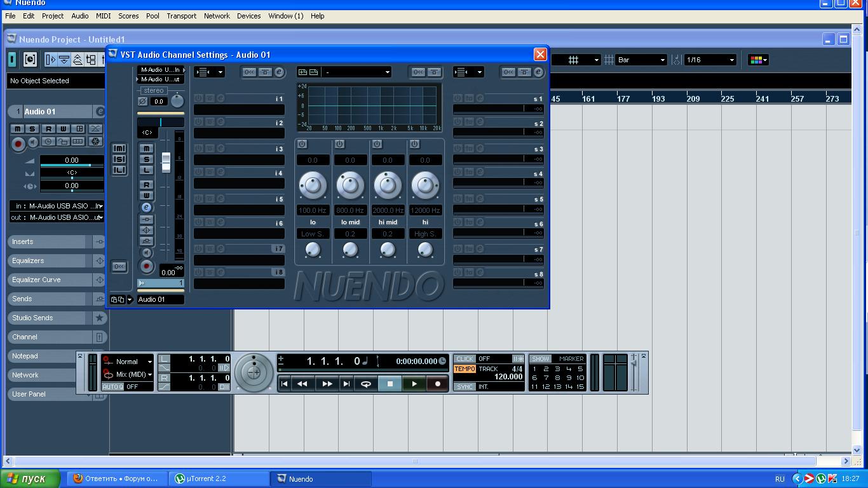Enable the lo EQ band power button
The height and width of the screenshot is (488, 868).
point(302,144)
